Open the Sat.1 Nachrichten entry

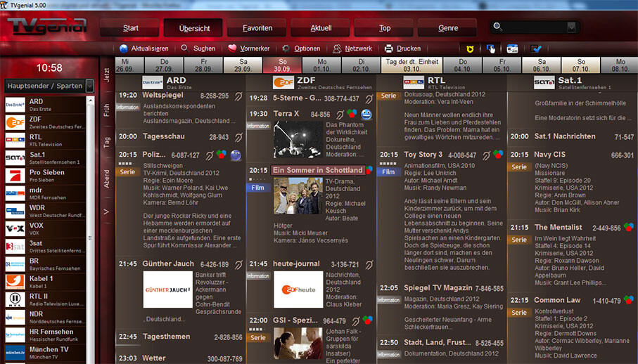click(565, 137)
